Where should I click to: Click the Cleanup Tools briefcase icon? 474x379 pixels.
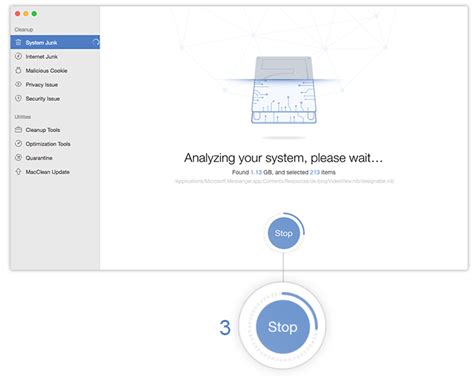pyautogui.click(x=19, y=130)
